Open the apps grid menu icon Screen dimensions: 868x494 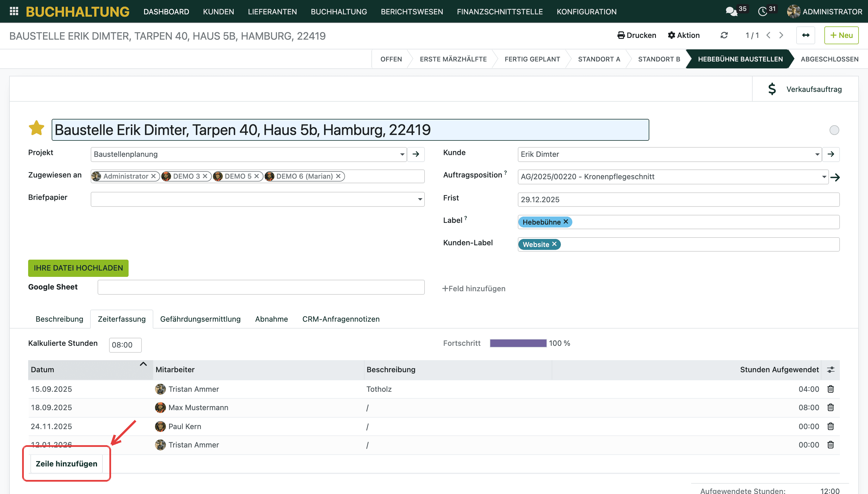(14, 11)
